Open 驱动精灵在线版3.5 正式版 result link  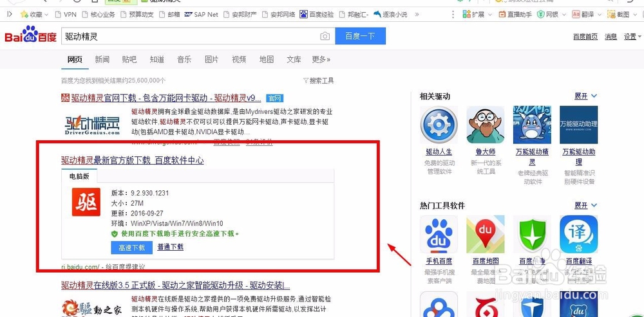(x=176, y=285)
